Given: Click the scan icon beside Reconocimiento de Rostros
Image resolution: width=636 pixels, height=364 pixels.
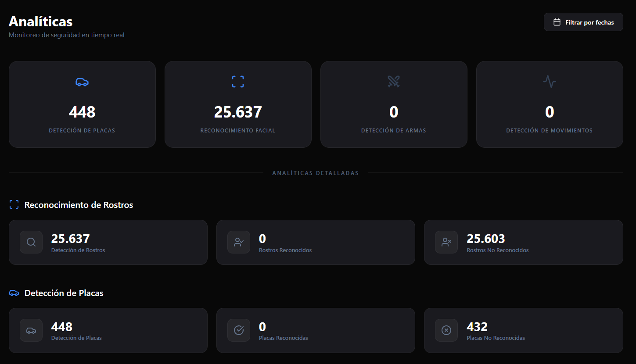Looking at the screenshot, I should point(14,204).
